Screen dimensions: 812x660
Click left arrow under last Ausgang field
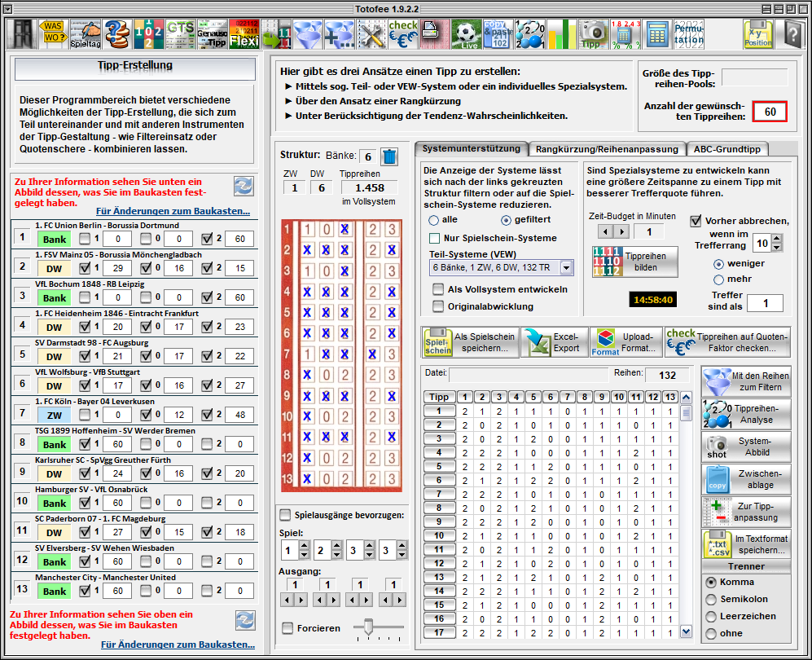(x=386, y=601)
